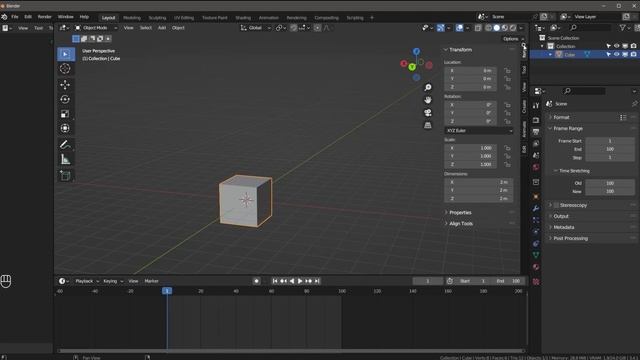
Task: Switch to solid viewport shading
Action: [496, 28]
